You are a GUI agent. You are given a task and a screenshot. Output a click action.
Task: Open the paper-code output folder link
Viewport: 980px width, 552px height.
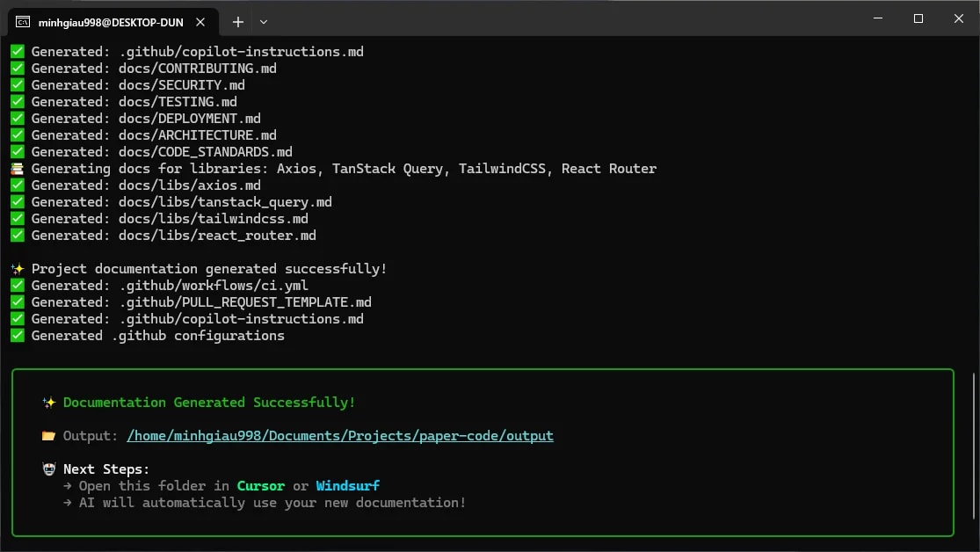tap(339, 435)
